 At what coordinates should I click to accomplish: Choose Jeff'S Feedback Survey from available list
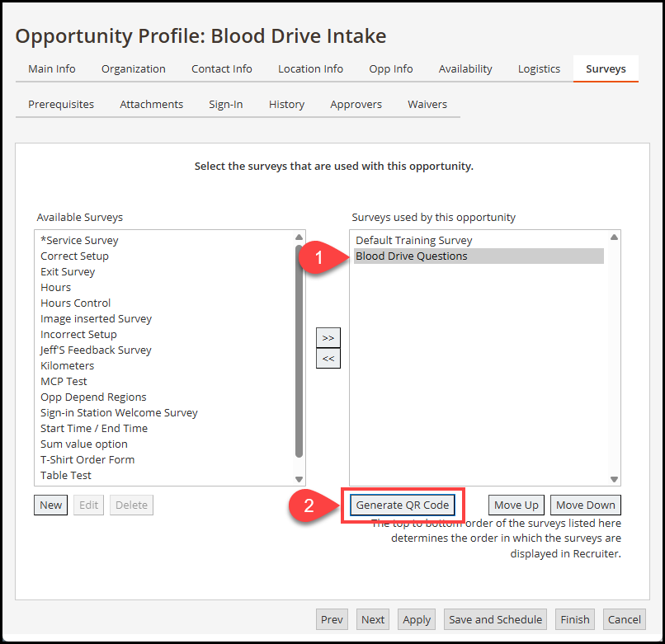pos(96,350)
